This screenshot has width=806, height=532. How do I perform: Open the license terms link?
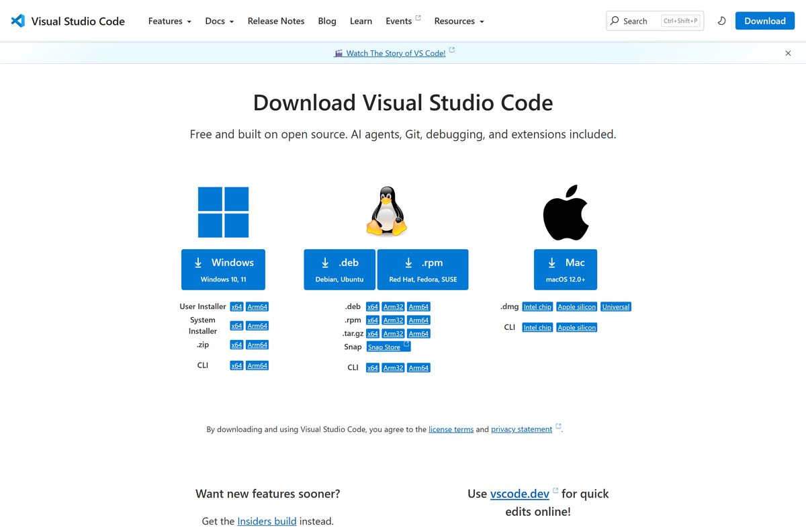(451, 429)
